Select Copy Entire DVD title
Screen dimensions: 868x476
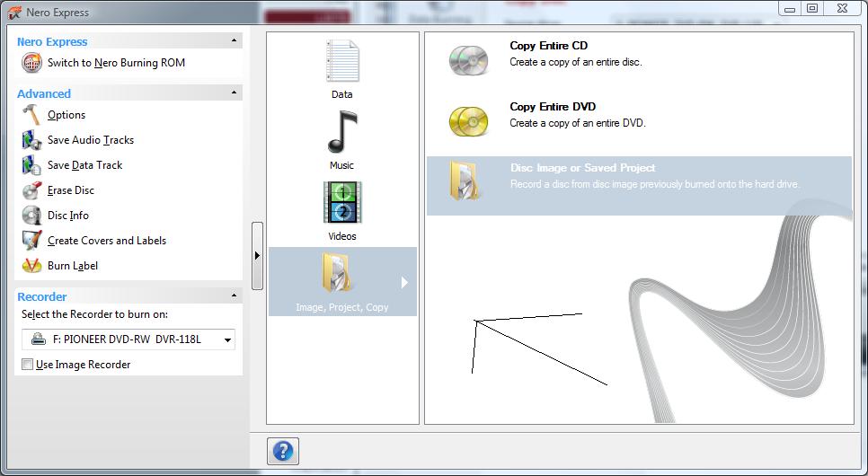[x=553, y=106]
